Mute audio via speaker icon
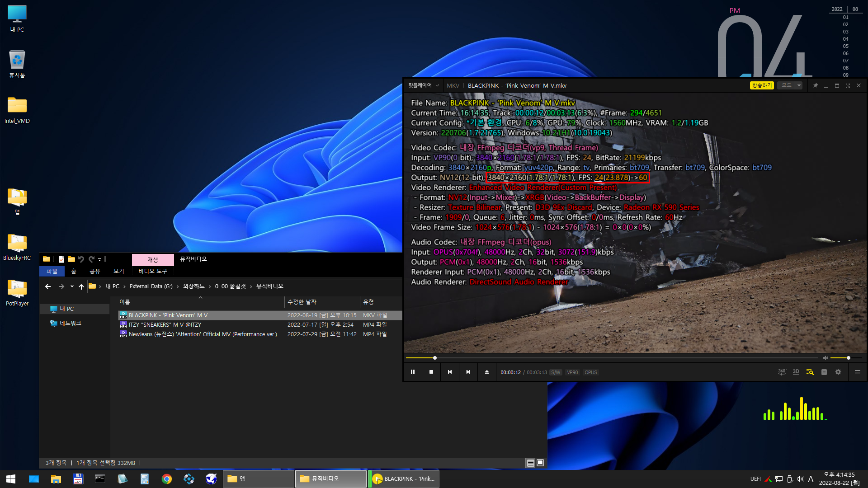 tap(825, 358)
